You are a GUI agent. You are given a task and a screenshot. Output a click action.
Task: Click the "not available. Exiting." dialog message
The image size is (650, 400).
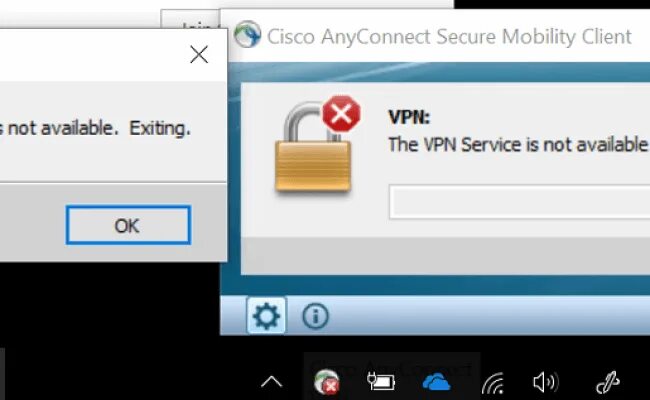(95, 128)
